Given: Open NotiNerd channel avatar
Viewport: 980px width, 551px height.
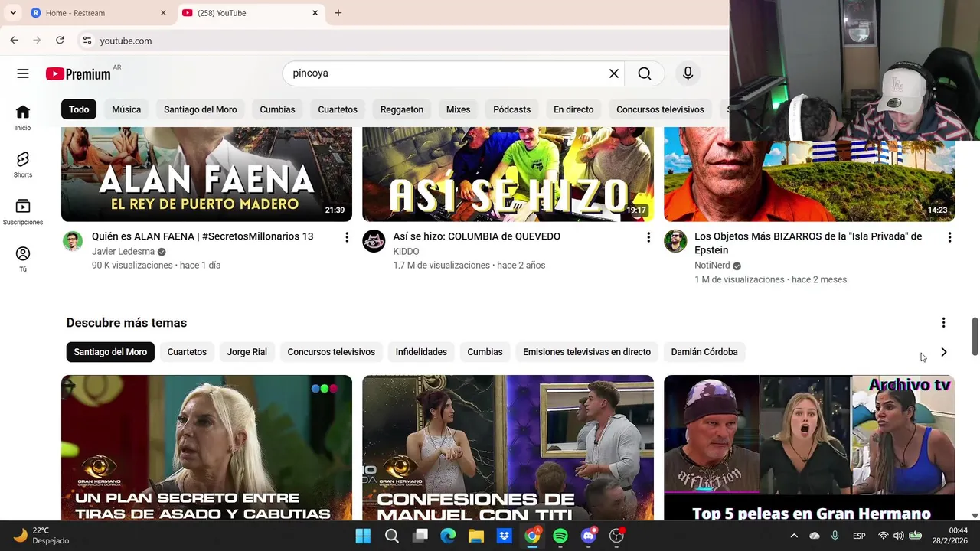Looking at the screenshot, I should click(x=675, y=241).
